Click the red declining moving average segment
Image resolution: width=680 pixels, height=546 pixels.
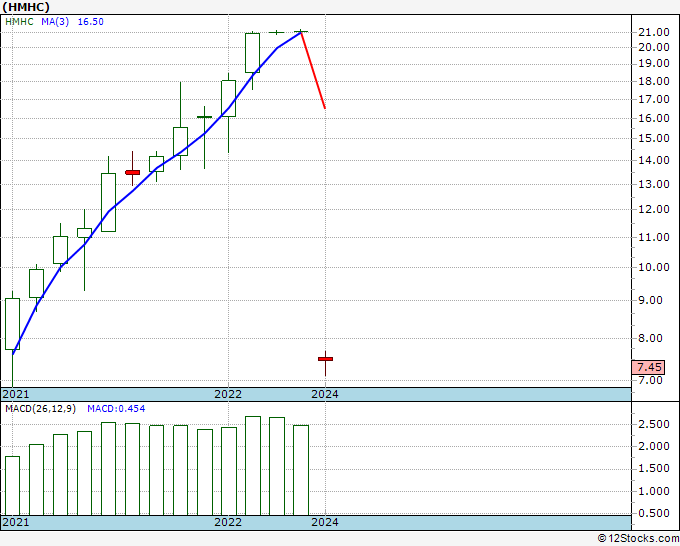(313, 70)
